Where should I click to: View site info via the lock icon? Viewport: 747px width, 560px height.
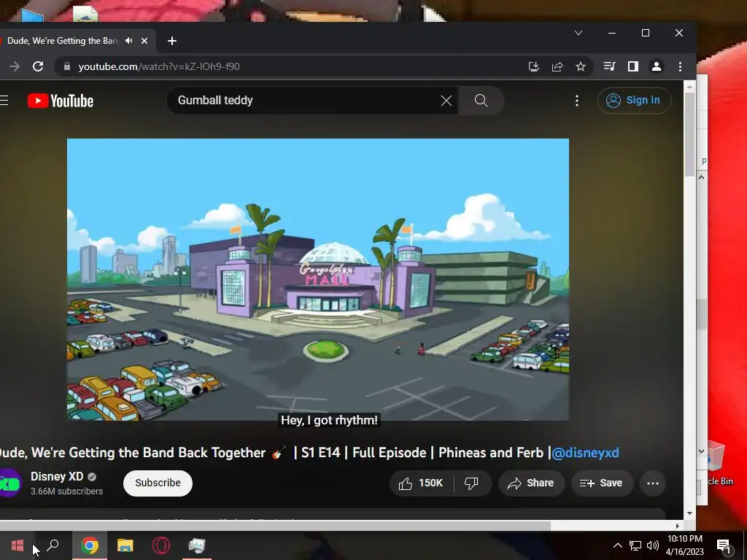point(67,66)
